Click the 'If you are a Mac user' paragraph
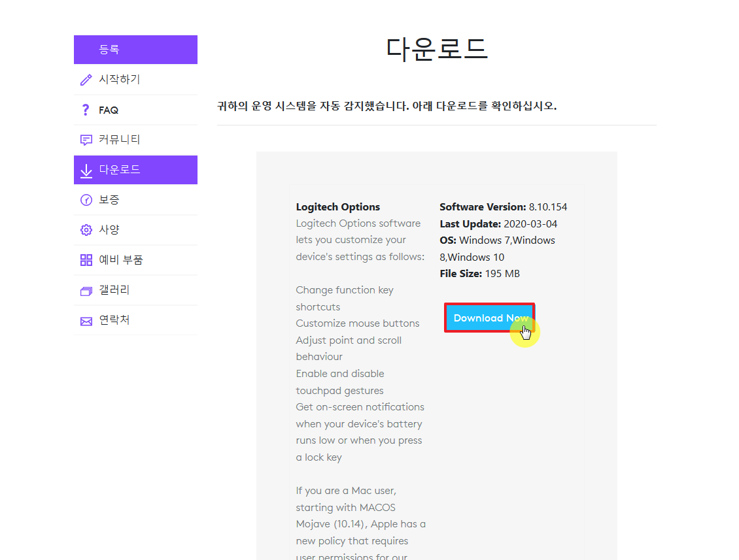This screenshot has width=739, height=560. pos(361,524)
